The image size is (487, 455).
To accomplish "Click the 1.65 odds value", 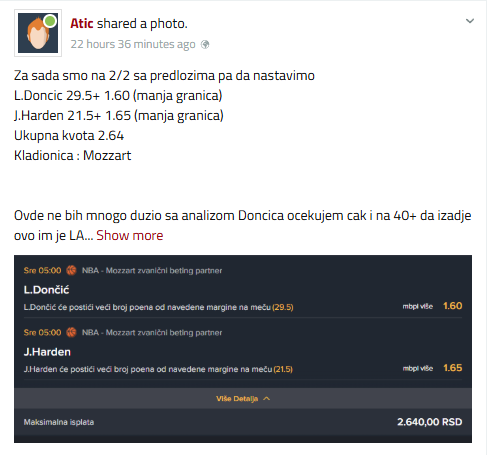I will click(452, 368).
